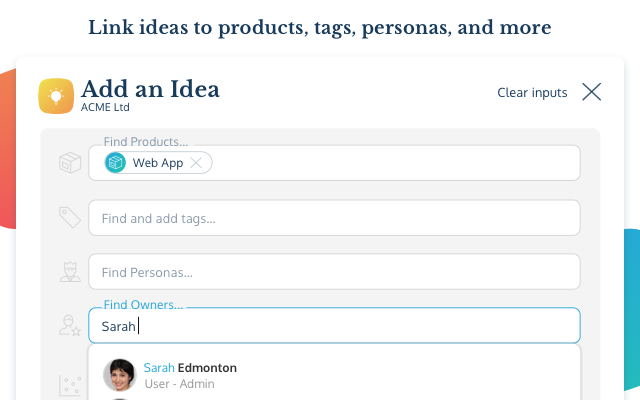Click the scatter chart icon below owners
Image resolution: width=640 pixels, height=400 pixels.
(x=70, y=386)
